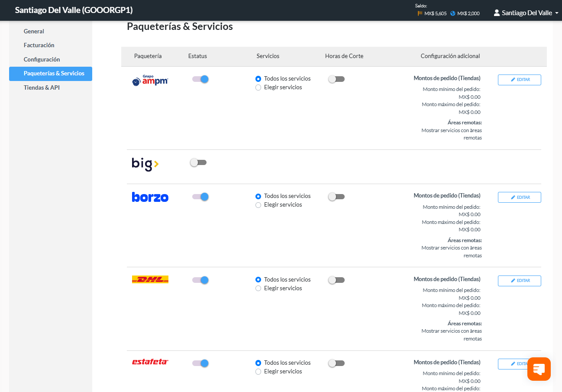Select Elegir servicios for estafeta

(258, 372)
